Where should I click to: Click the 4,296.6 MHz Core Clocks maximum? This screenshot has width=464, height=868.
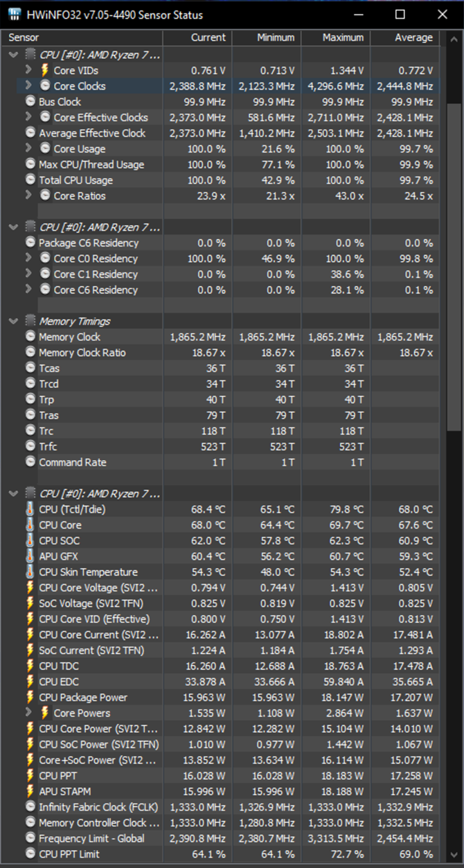(x=336, y=86)
